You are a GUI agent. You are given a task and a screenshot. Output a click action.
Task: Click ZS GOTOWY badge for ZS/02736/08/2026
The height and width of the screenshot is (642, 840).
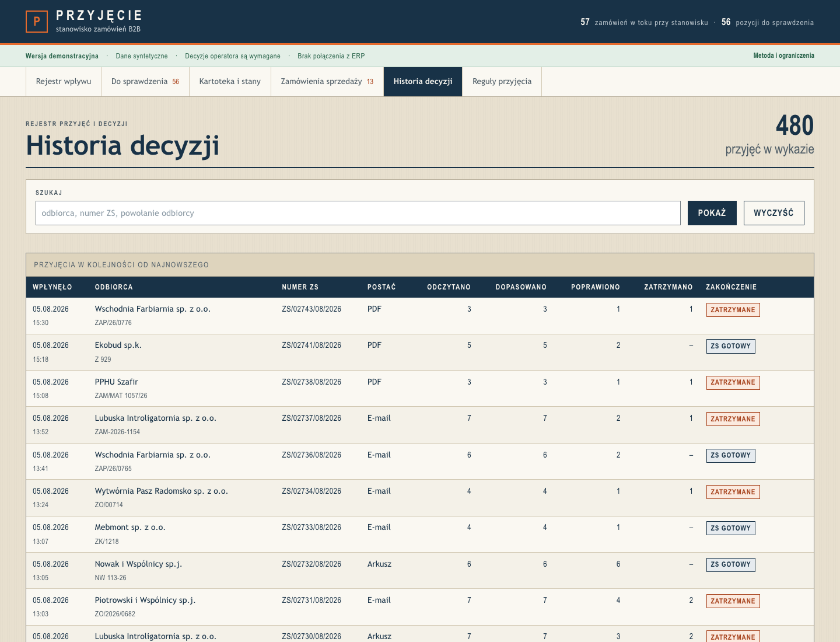click(730, 455)
